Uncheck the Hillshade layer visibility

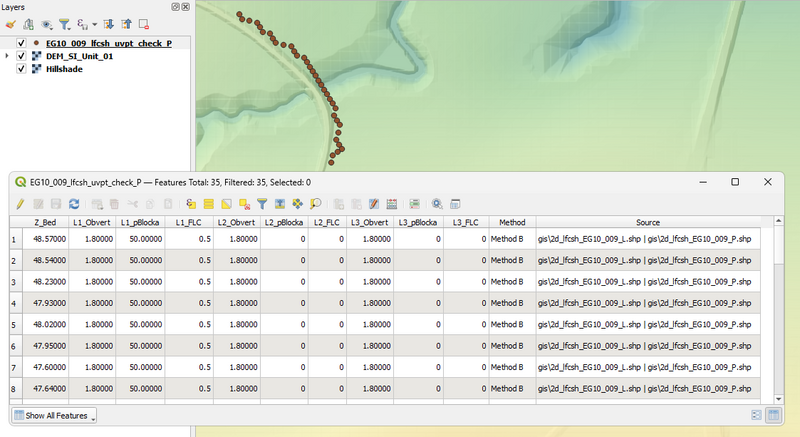tap(21, 69)
